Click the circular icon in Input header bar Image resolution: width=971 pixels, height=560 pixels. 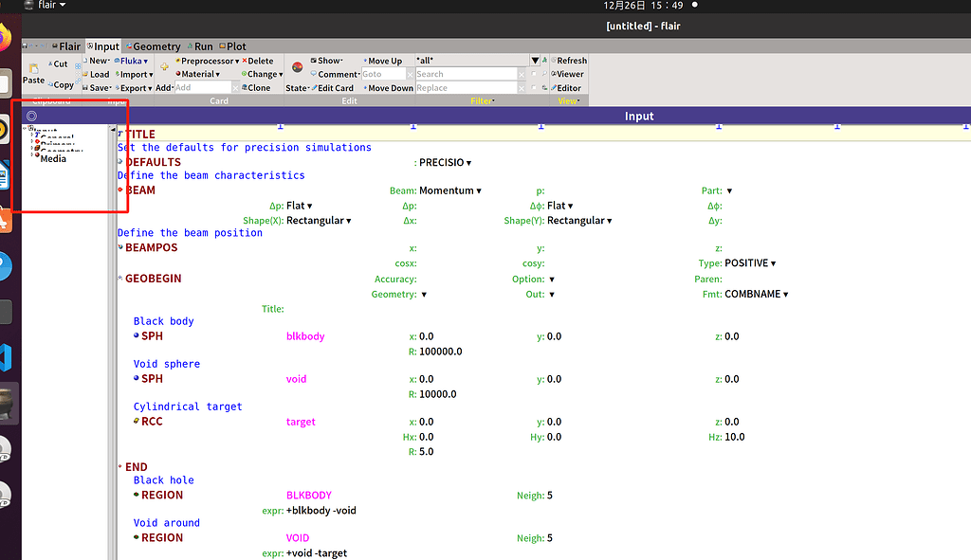[31, 116]
